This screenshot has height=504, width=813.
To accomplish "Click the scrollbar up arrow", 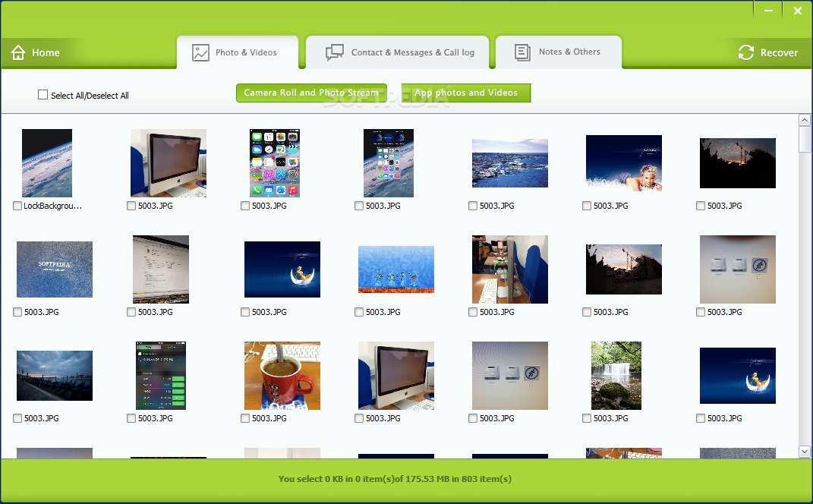I will point(804,120).
